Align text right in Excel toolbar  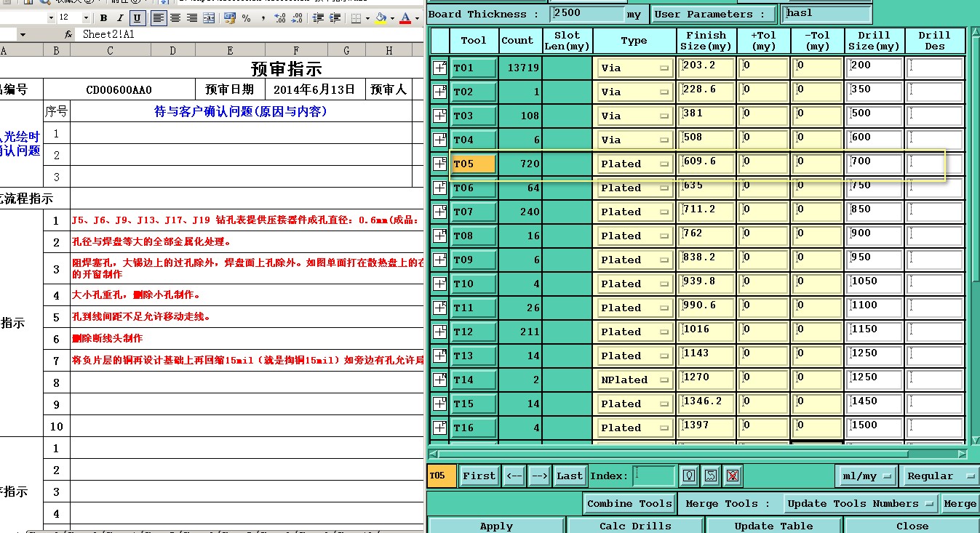tap(192, 18)
